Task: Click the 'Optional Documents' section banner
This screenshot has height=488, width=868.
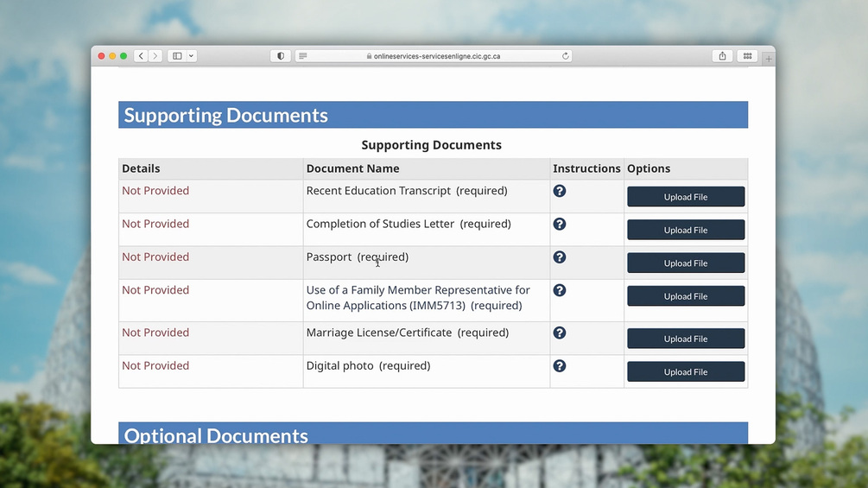Action: (433, 434)
